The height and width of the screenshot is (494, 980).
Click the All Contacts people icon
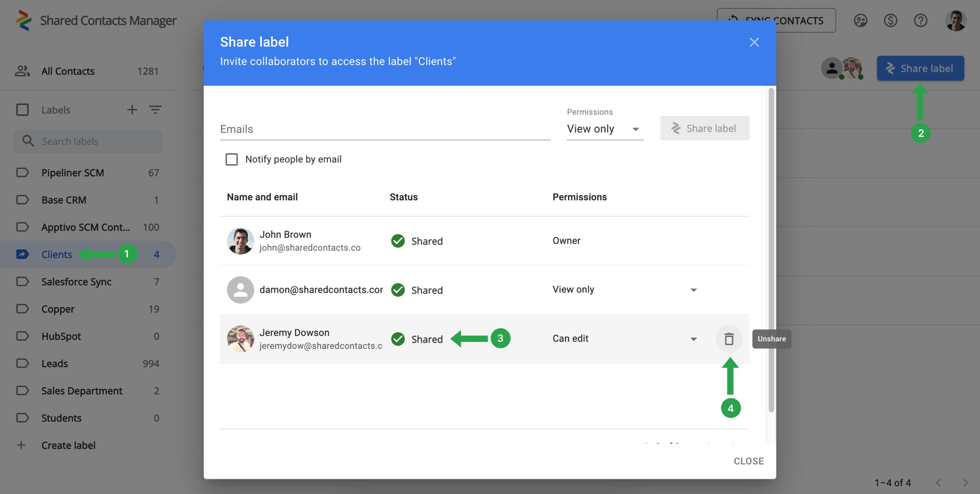click(x=23, y=71)
